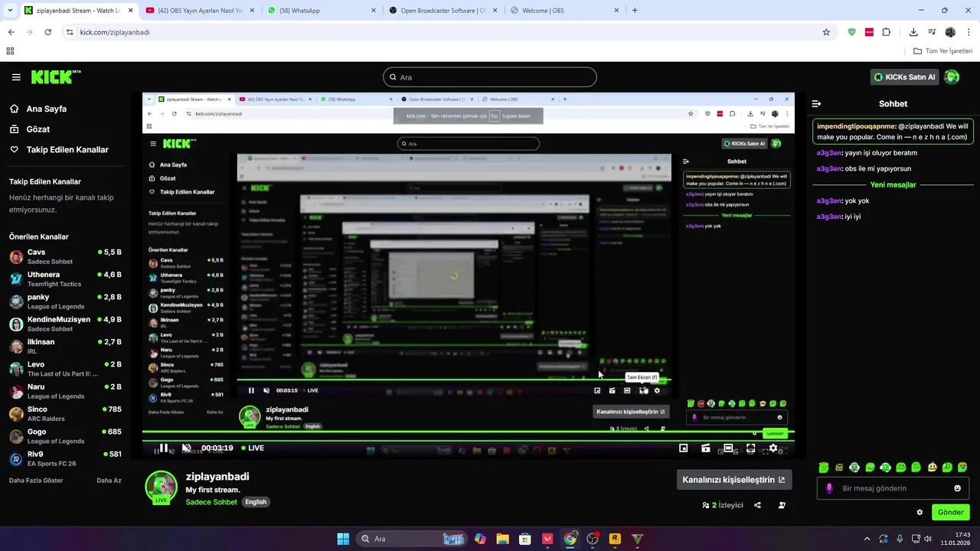Open File Explorer from the taskbar
Screen dimensions: 980x551
502,539
